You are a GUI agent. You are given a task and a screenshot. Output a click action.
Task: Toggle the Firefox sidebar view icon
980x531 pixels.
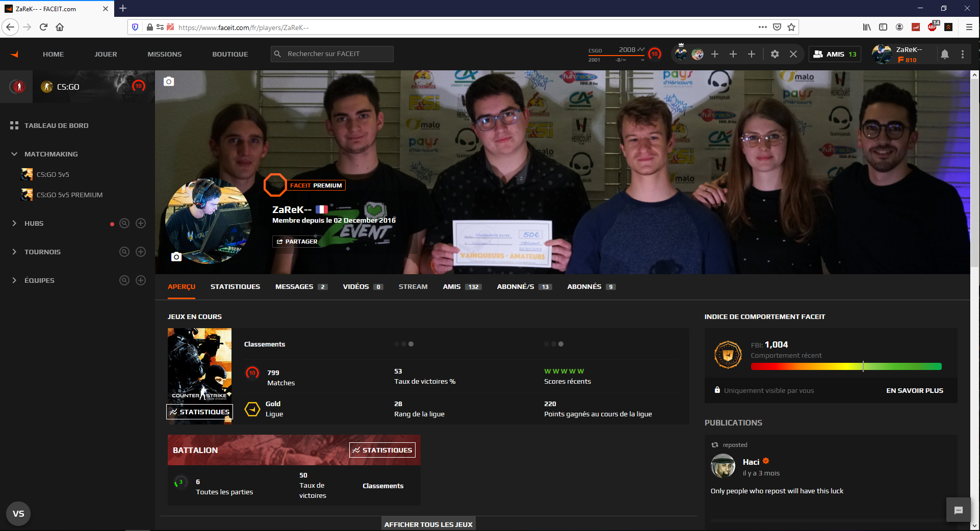[883, 27]
